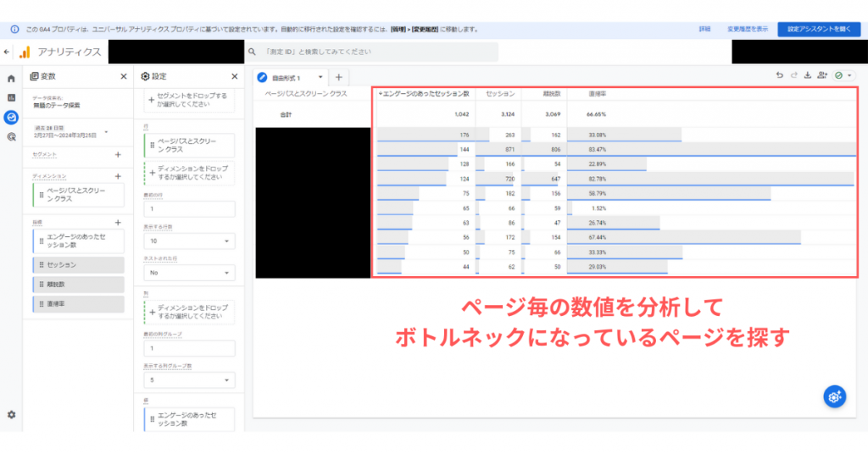Image resolution: width=868 pixels, height=454 pixels.
Task: Select セッション metric chip in variables
Action: pyautogui.click(x=79, y=265)
